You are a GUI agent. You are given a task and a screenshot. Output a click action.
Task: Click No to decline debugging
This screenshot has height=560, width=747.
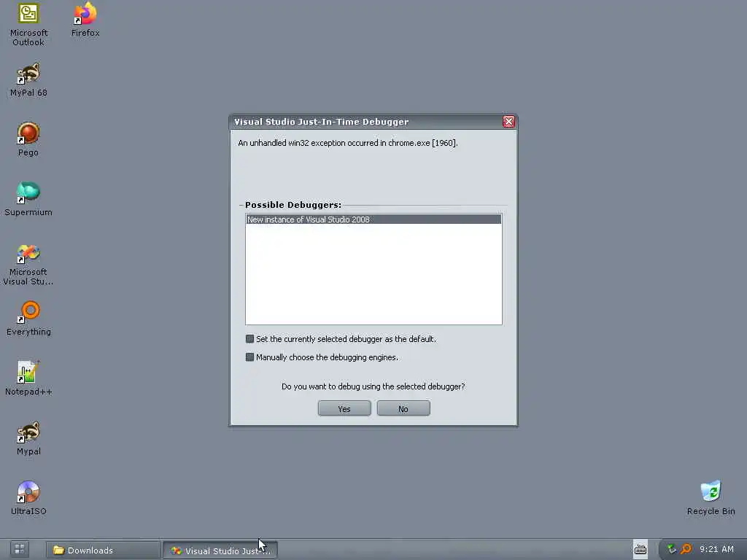point(403,408)
